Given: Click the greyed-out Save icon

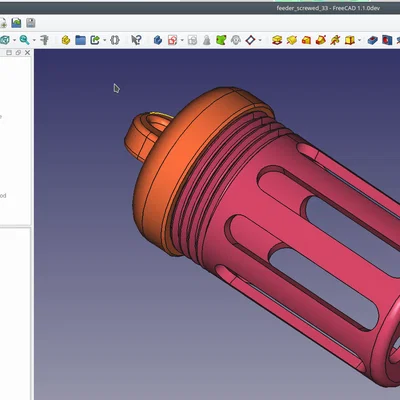Looking at the screenshot, I should pyautogui.click(x=31, y=23).
